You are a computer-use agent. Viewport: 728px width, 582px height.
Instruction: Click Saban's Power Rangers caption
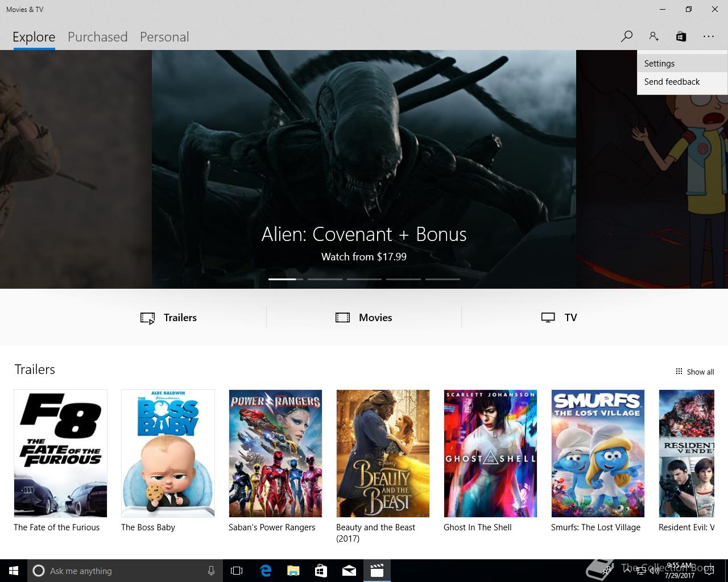(272, 527)
